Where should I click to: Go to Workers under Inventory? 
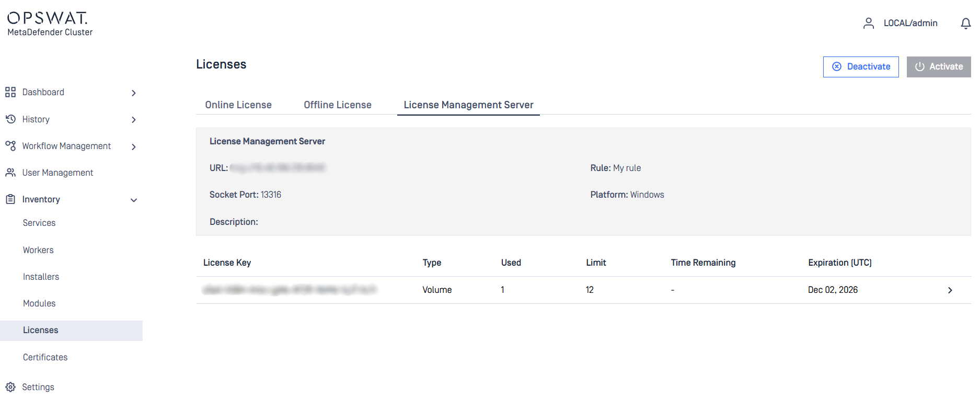38,250
